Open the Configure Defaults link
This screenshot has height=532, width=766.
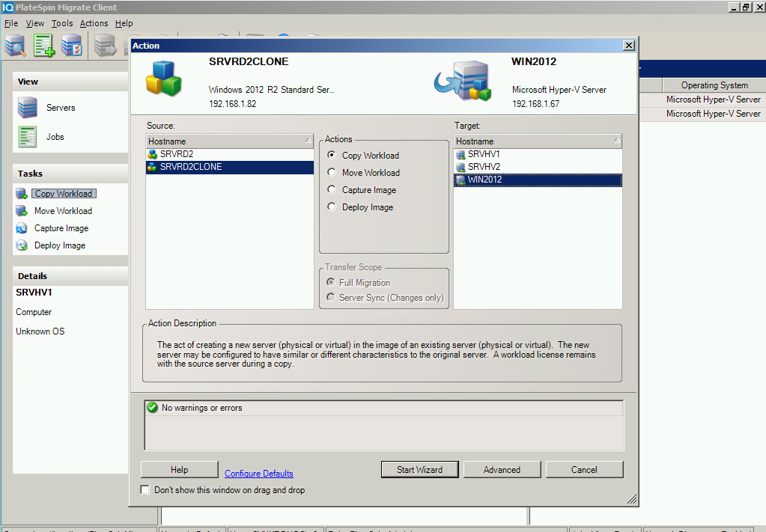tap(259, 474)
